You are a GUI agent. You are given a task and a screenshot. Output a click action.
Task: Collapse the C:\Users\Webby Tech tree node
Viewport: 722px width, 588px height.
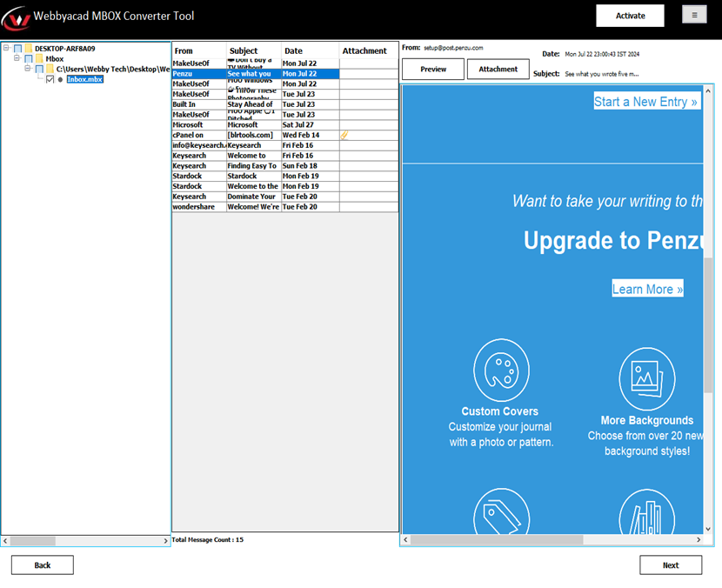(x=28, y=69)
